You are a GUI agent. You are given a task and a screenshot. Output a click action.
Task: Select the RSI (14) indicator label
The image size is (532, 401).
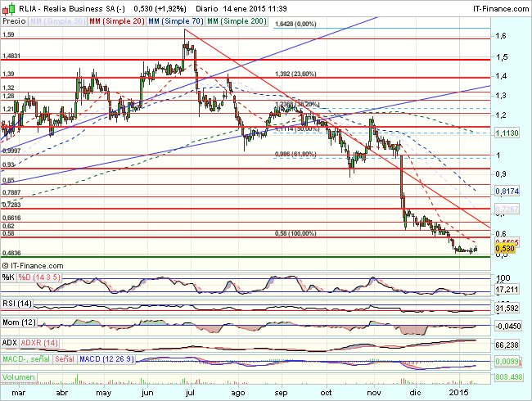pyautogui.click(x=16, y=302)
